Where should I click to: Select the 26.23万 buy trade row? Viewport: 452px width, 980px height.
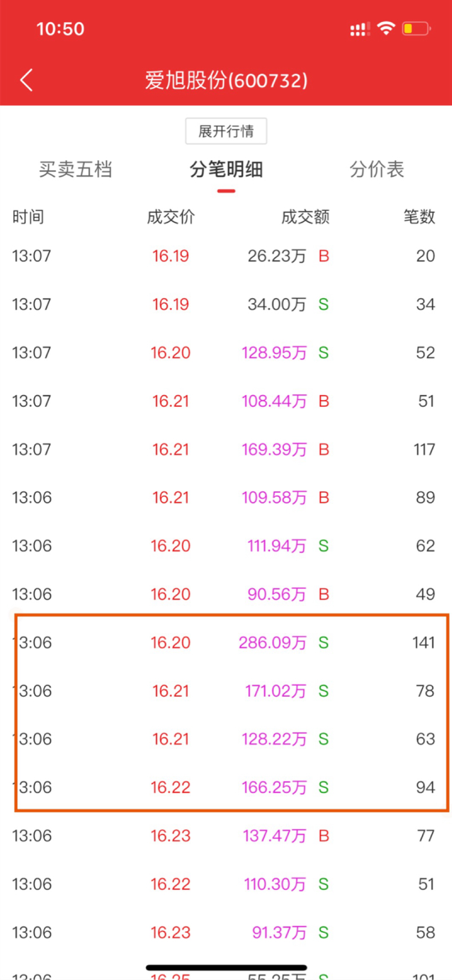[226, 256]
